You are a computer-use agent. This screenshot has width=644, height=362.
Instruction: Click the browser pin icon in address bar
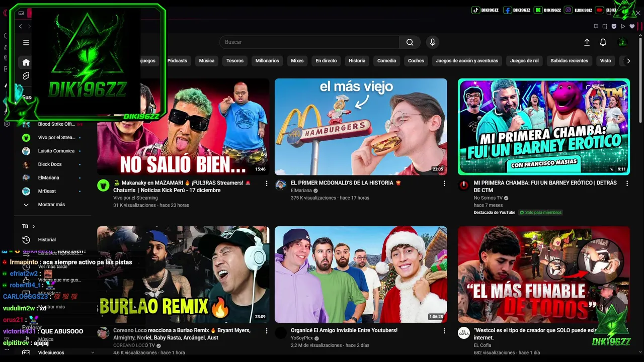coord(596,26)
